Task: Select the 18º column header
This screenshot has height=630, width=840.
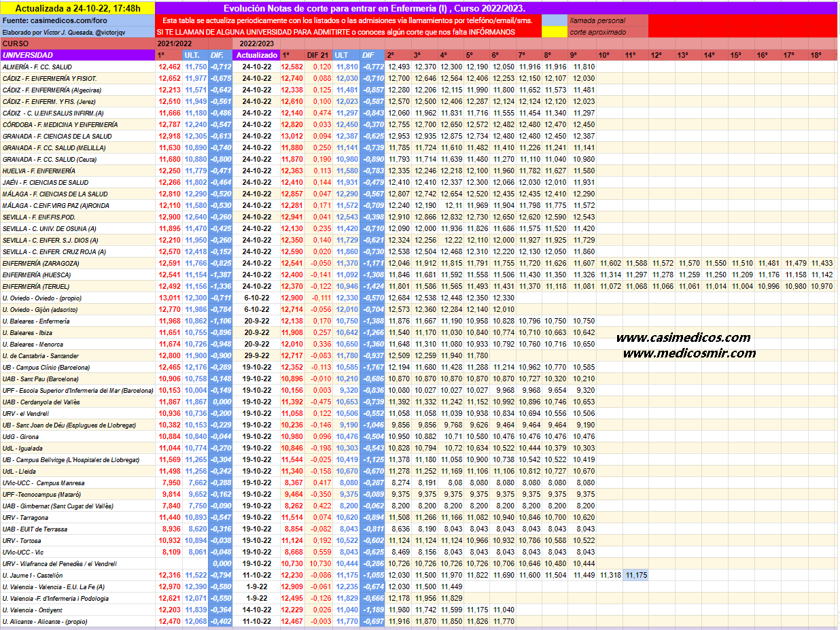Action: coord(816,55)
